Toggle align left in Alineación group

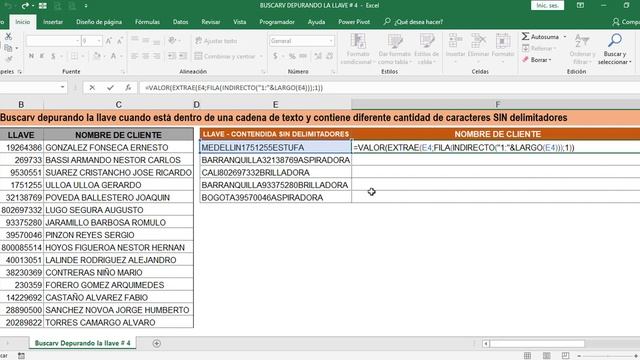pos(134,56)
